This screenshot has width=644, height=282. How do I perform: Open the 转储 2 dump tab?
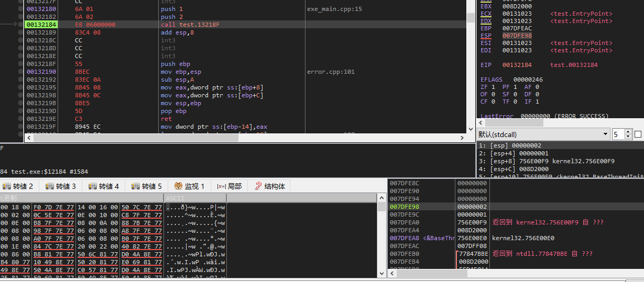pyautogui.click(x=18, y=186)
